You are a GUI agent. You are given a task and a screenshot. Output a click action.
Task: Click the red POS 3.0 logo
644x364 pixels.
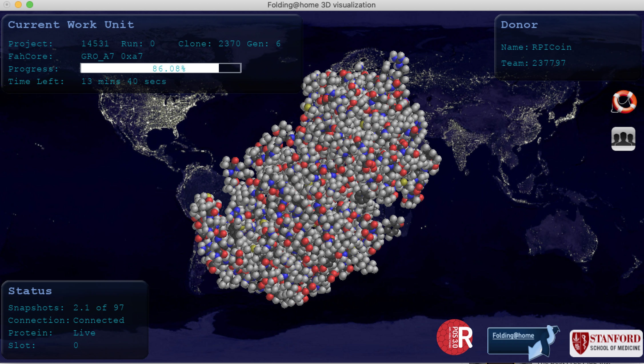(454, 337)
